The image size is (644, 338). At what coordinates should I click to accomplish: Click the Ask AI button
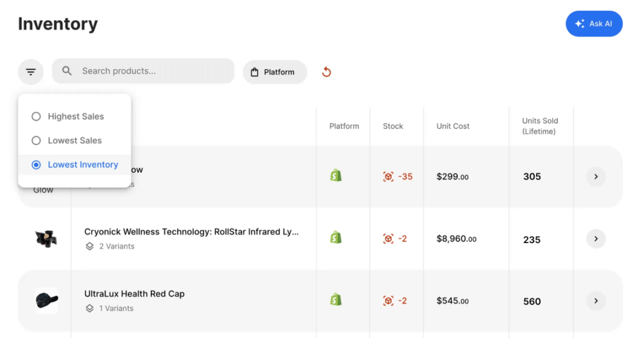point(593,24)
